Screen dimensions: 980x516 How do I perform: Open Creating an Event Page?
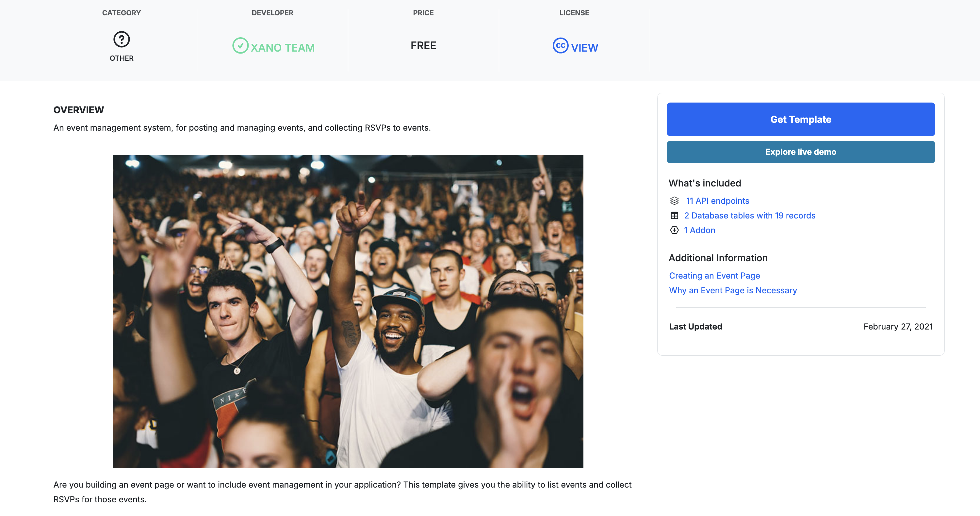[x=714, y=276]
